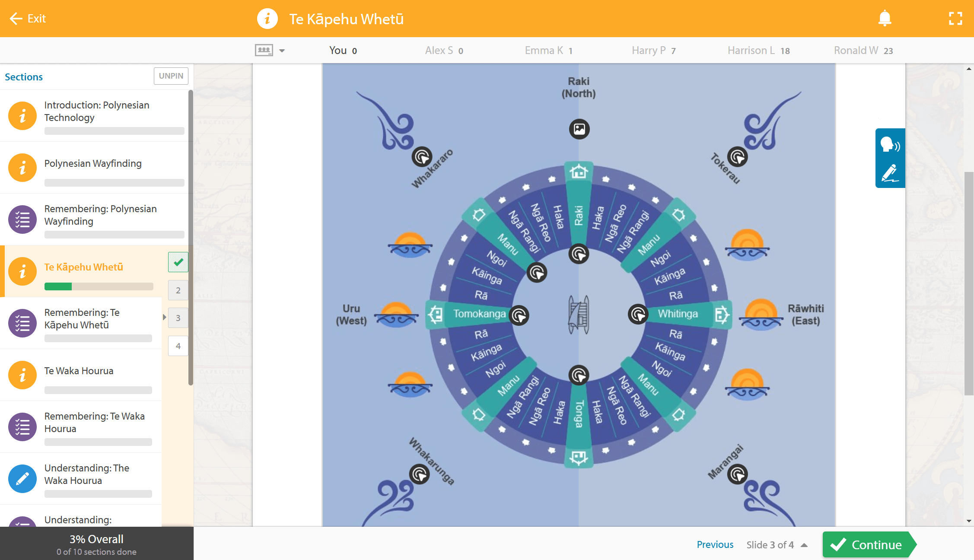Click the Whakararo hotspot icon
The width and height of the screenshot is (974, 560).
pos(422,157)
